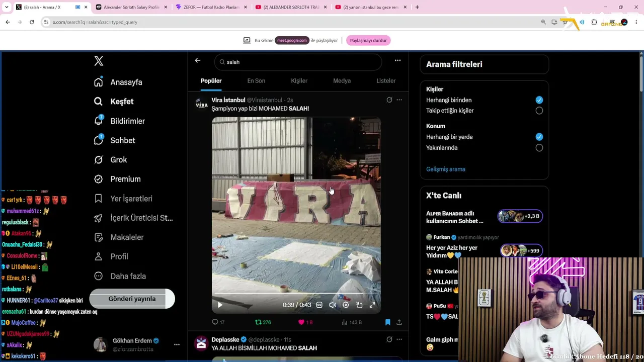Click the X search input field
This screenshot has height=362, width=644.
(298, 62)
